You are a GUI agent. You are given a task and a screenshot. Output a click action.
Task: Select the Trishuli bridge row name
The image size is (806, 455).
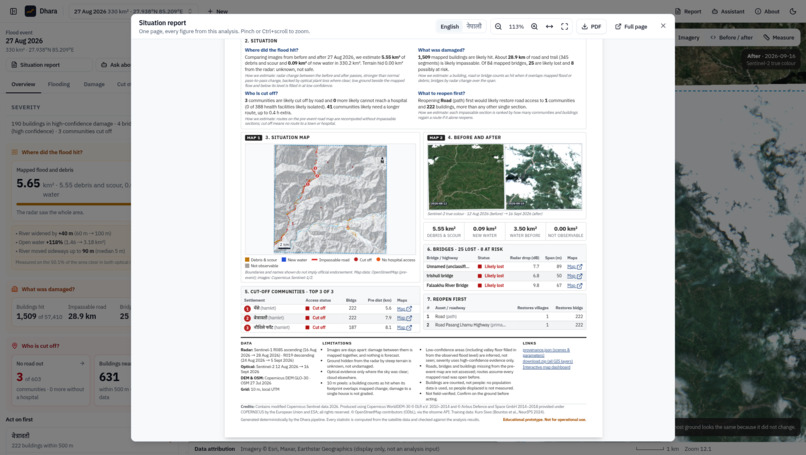pyautogui.click(x=440, y=276)
